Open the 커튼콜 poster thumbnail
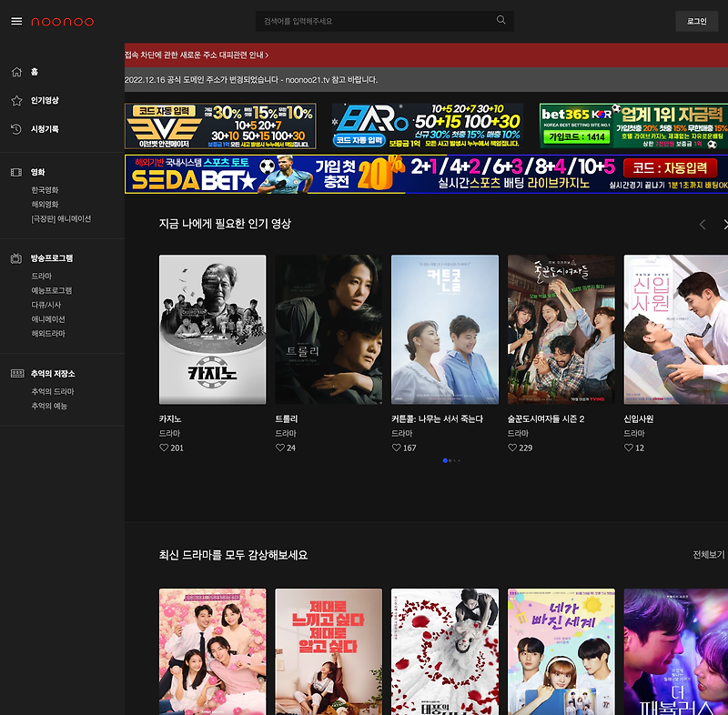 tap(445, 329)
